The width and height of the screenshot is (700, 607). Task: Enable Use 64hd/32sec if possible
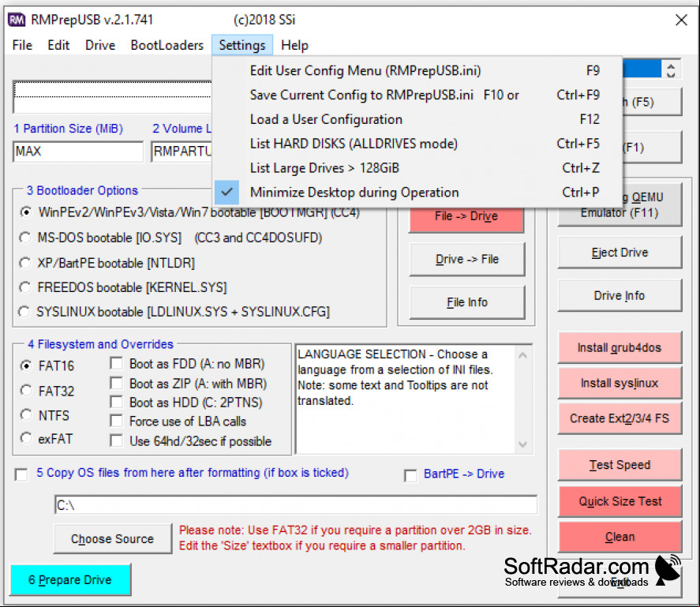117,441
